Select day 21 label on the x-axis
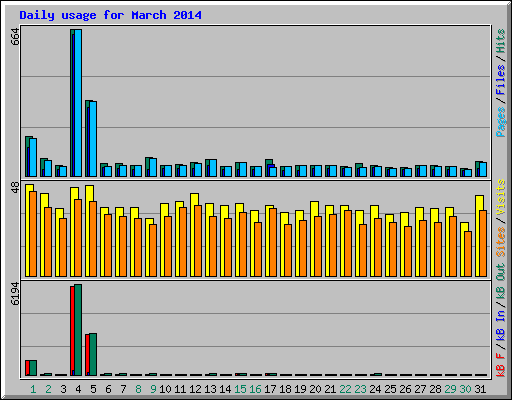The height and width of the screenshot is (400, 512). pos(330,389)
